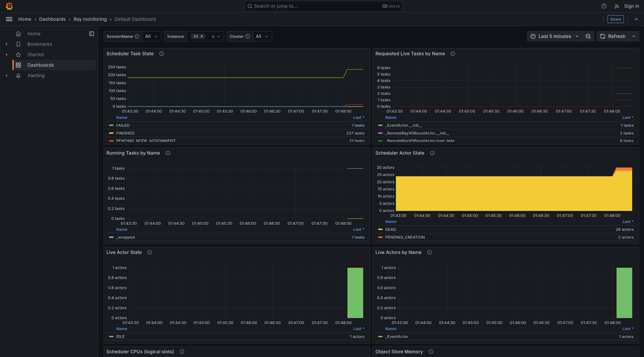The width and height of the screenshot is (644, 357).
Task: Expand the Alerting sidebar section
Action: [7, 75]
